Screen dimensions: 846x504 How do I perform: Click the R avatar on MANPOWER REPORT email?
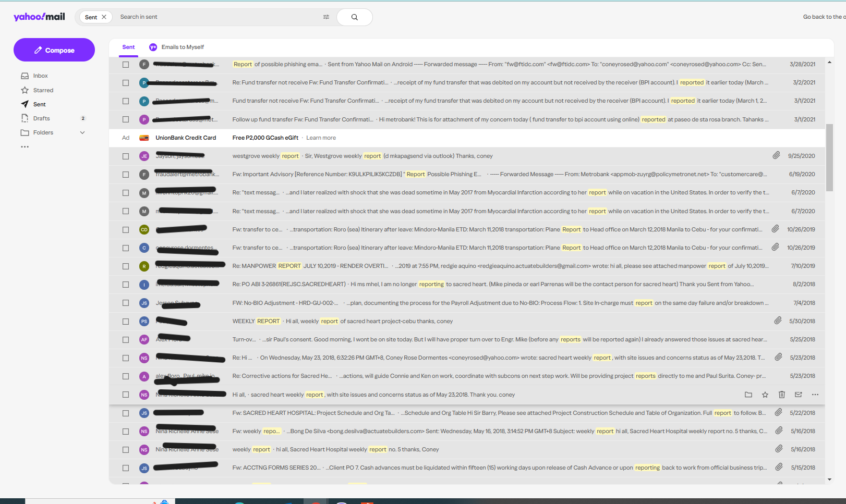144,266
